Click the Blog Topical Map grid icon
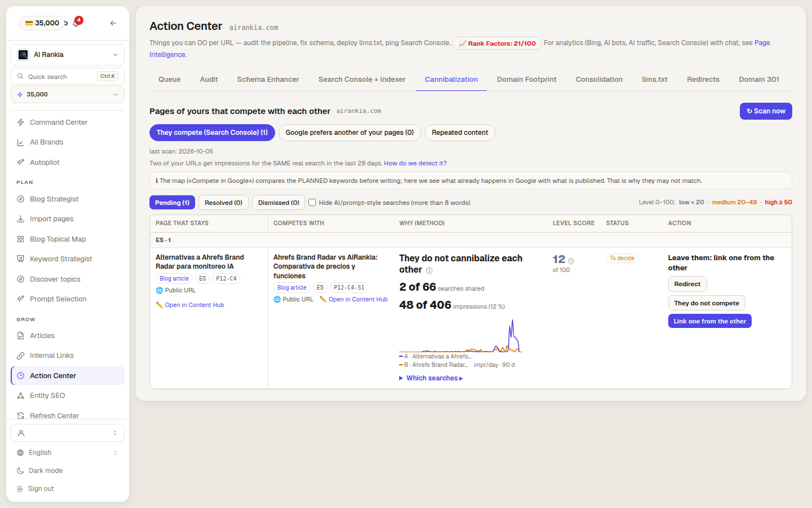This screenshot has height=508, width=812. click(20, 239)
